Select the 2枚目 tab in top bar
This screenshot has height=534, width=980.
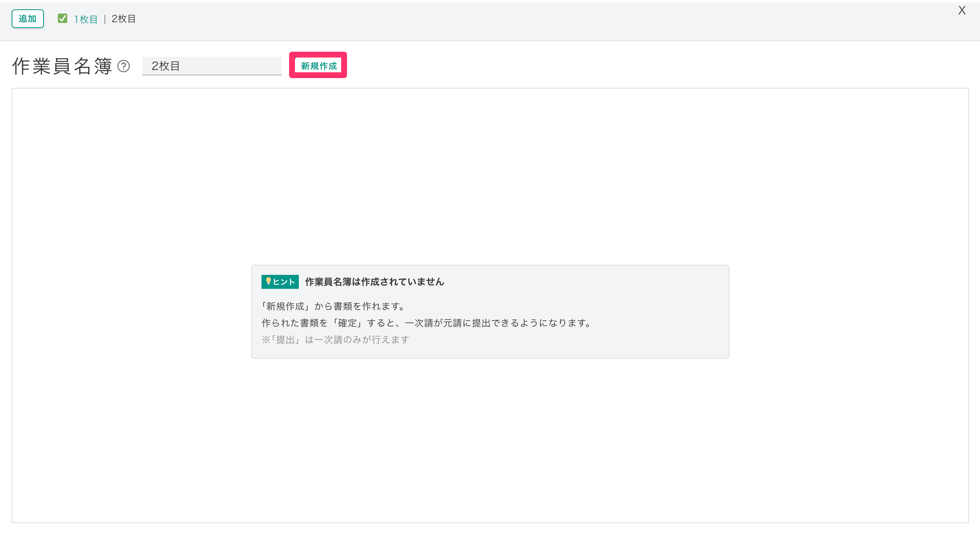click(x=124, y=19)
